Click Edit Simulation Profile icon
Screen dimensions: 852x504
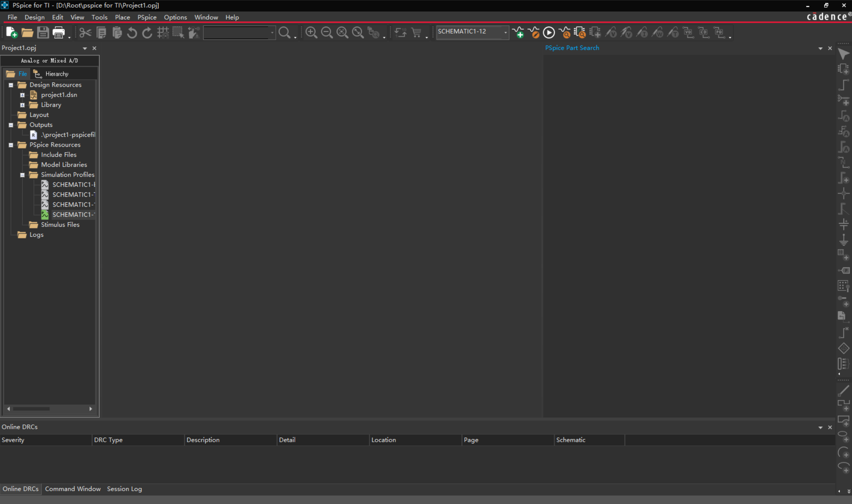(x=534, y=33)
